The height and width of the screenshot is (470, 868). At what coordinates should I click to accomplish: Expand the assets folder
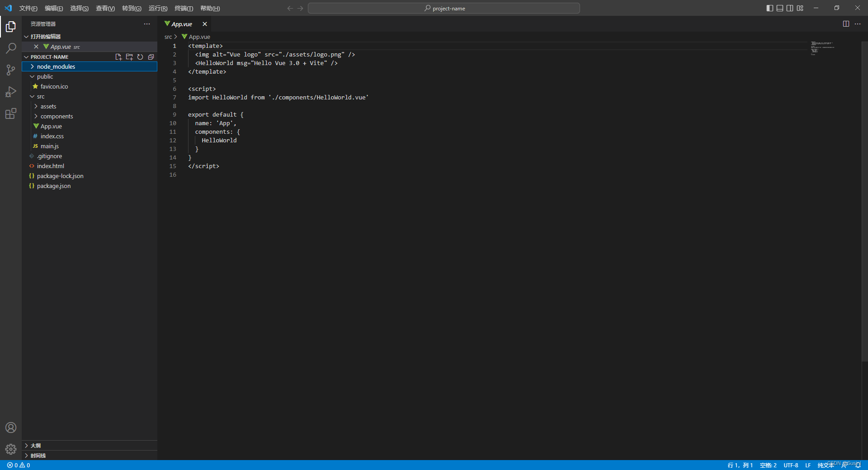(90, 106)
